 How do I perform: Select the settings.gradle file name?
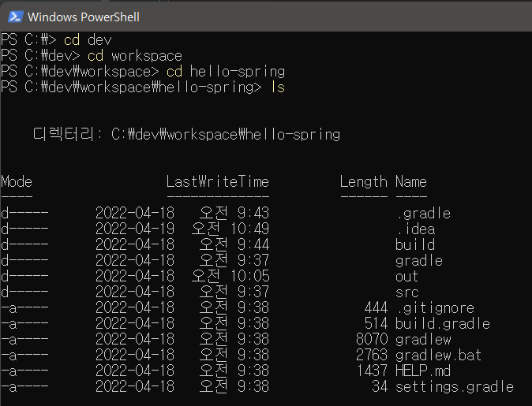(455, 386)
